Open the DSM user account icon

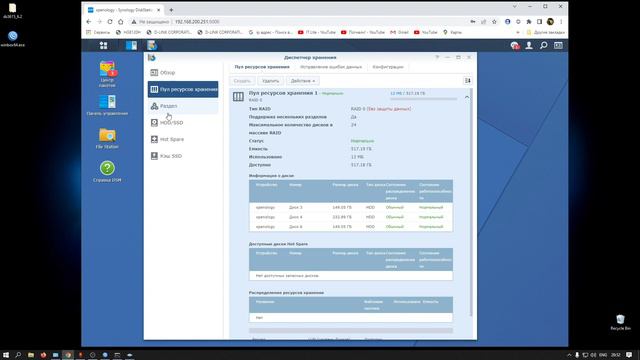coord(529,46)
